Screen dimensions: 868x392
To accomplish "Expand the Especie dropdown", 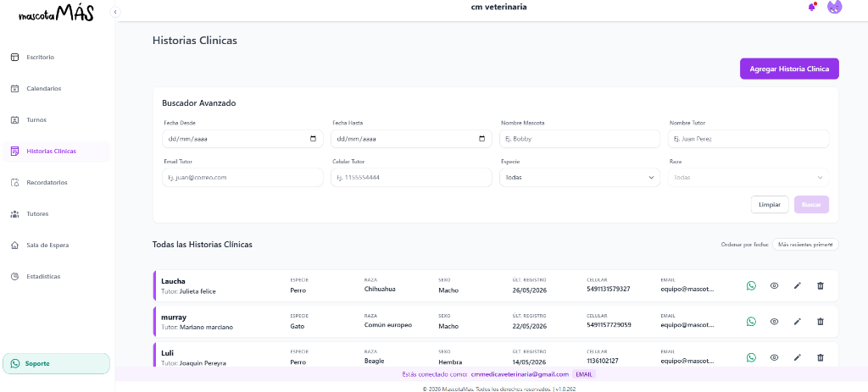I will pyautogui.click(x=579, y=178).
